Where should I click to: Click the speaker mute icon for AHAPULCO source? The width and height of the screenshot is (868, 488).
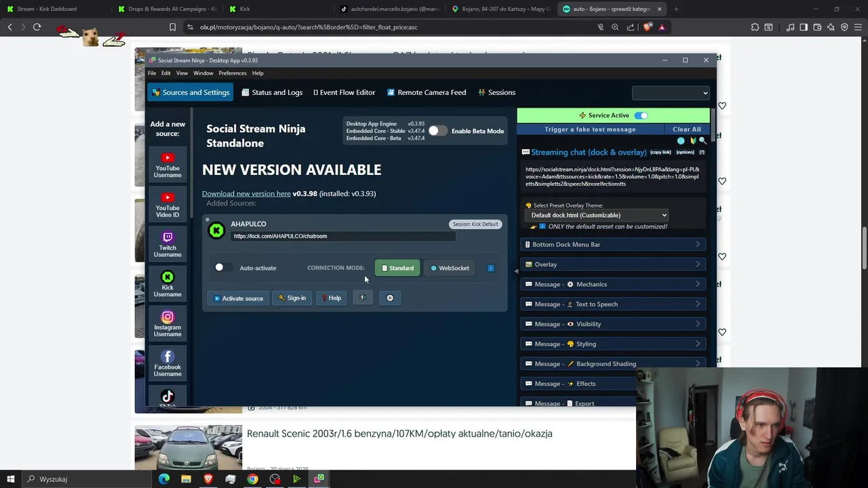363,298
